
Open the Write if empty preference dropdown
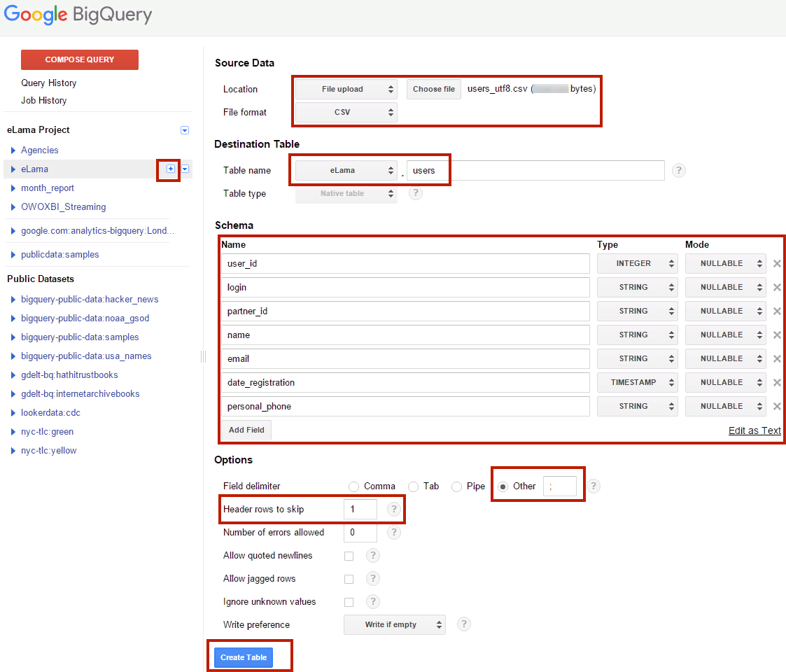395,625
